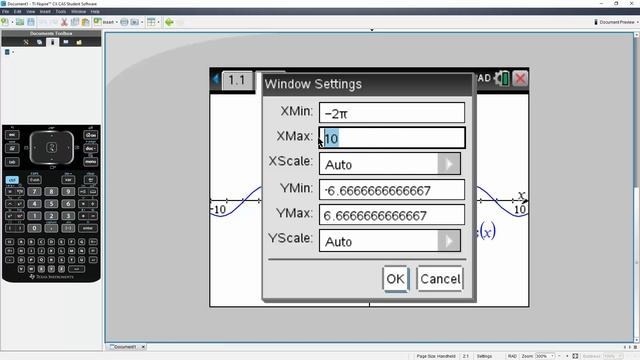Click the enter key on the keypad
Image resolution: width=640 pixels, height=360 pixels.
click(x=88, y=228)
